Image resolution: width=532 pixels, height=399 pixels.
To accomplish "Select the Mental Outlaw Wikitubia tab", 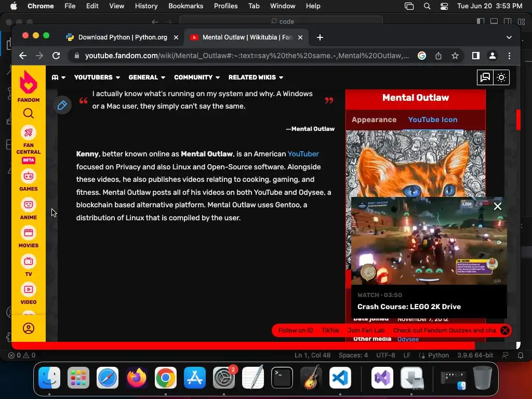I will tap(246, 37).
